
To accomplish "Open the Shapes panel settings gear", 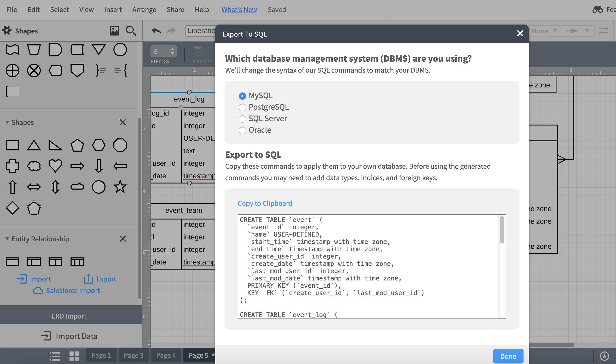I will tap(7, 31).
